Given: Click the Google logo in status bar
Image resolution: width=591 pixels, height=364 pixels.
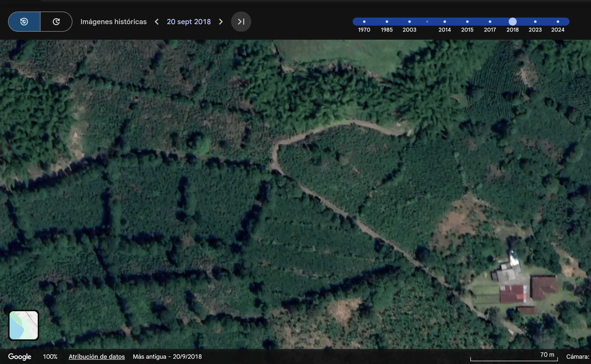Looking at the screenshot, I should (x=20, y=356).
